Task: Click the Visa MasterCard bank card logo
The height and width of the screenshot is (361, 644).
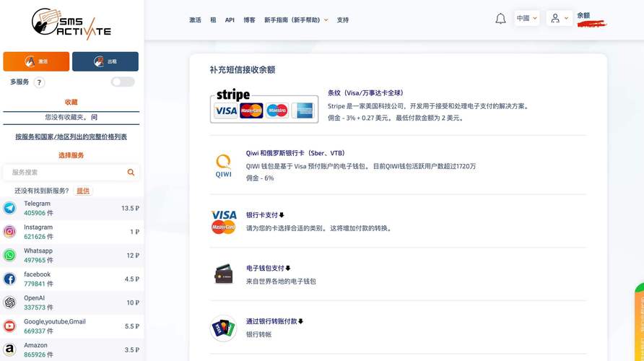Action: pyautogui.click(x=223, y=222)
